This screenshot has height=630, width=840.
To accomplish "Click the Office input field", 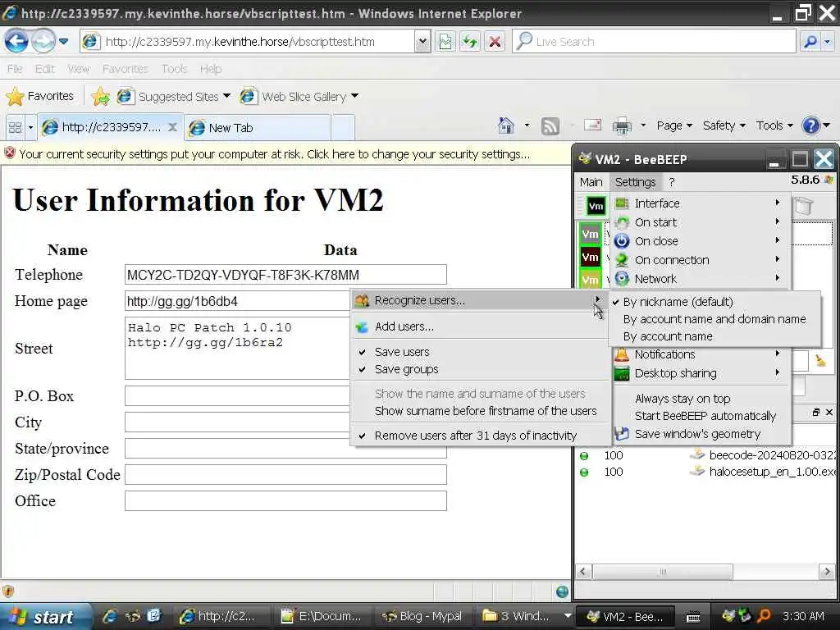I will (285, 501).
